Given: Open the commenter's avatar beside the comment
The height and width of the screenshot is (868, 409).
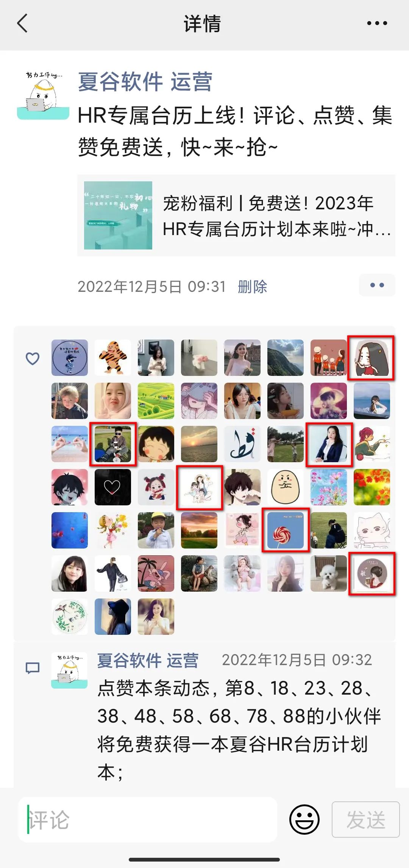Looking at the screenshot, I should coord(69,670).
